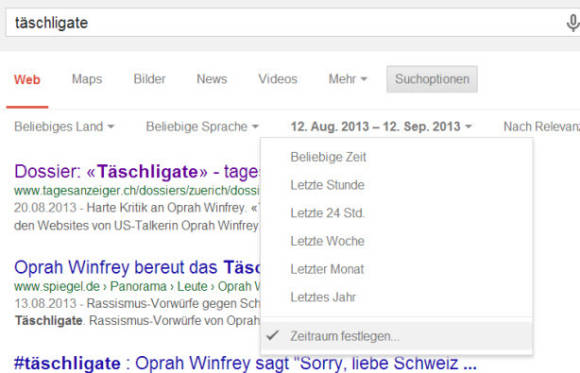Choose Beliebige Zeit from the time menu
Screen dimensions: 580x373
[328, 157]
